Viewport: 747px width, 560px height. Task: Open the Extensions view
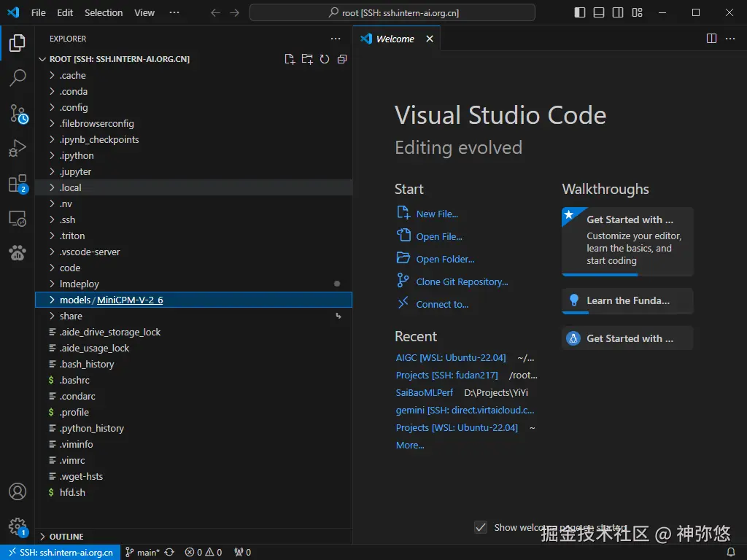pyautogui.click(x=18, y=184)
